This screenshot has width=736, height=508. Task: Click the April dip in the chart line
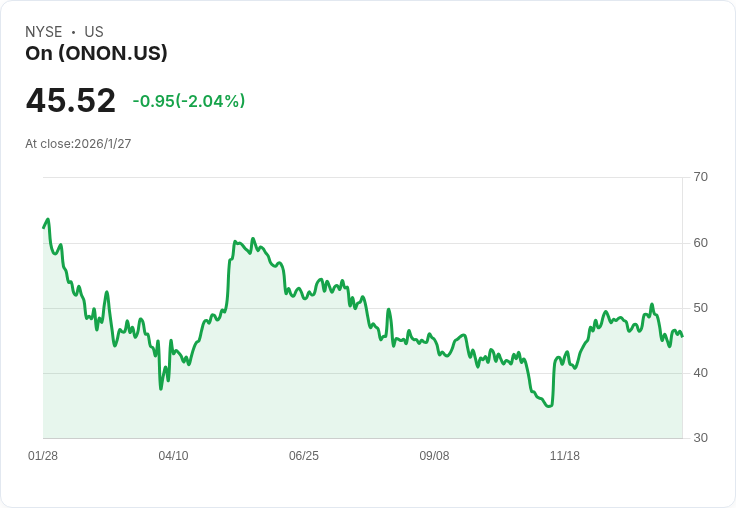coord(161,389)
